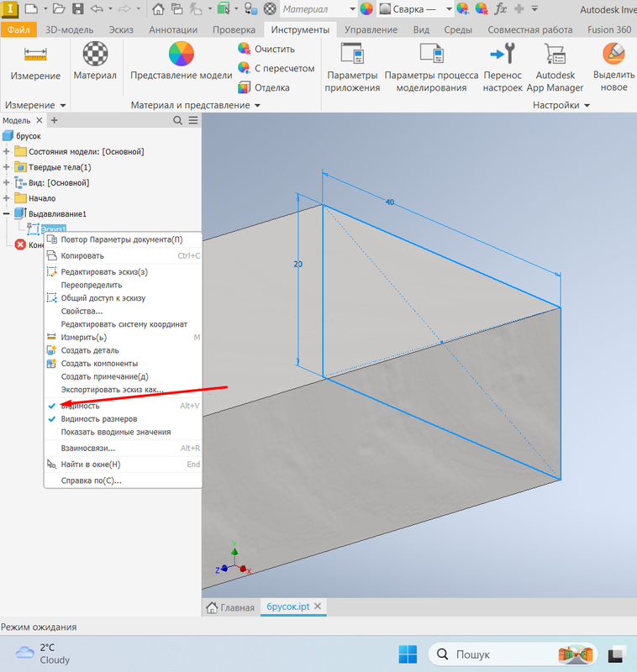This screenshot has width=637, height=672.
Task: Switch to Эскиз ribbon tab
Action: pos(121,29)
